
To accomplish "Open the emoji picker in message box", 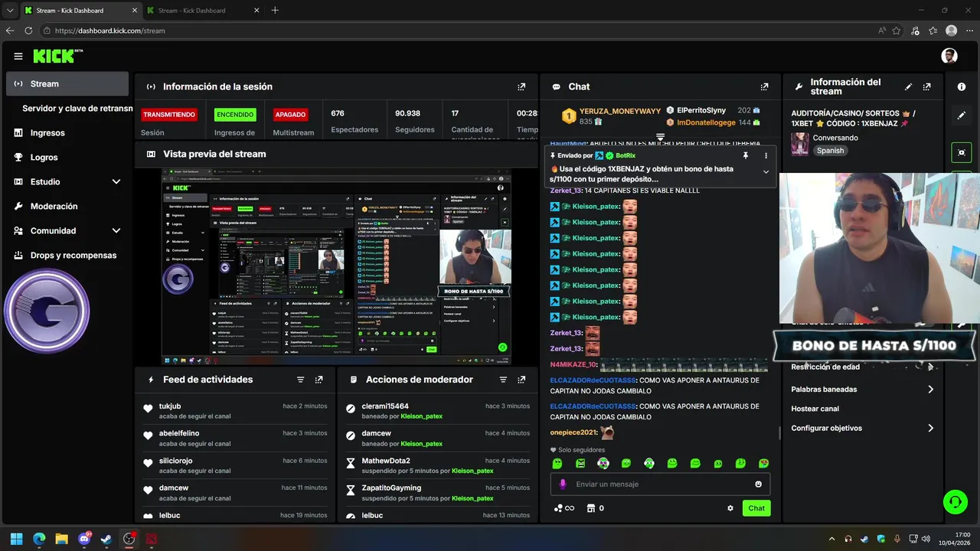I will (x=759, y=484).
